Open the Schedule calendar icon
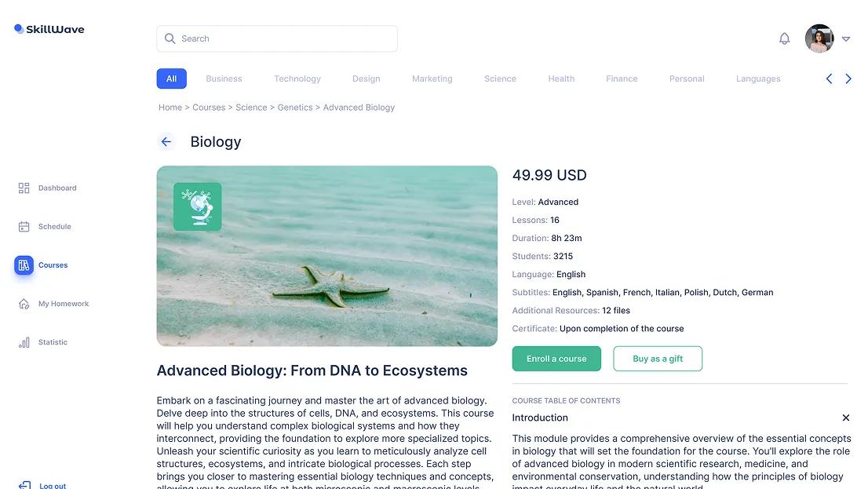This screenshot has height=489, width=868. click(x=24, y=227)
